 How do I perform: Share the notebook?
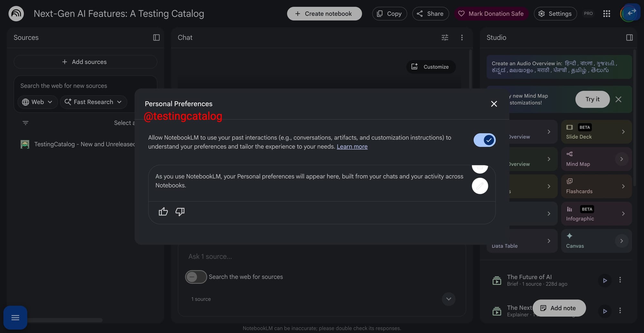tap(431, 14)
